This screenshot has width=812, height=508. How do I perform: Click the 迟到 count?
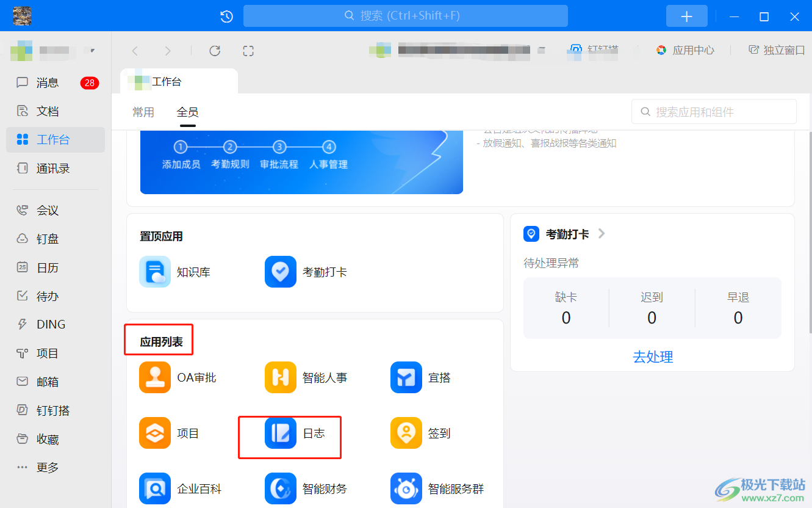(x=652, y=317)
